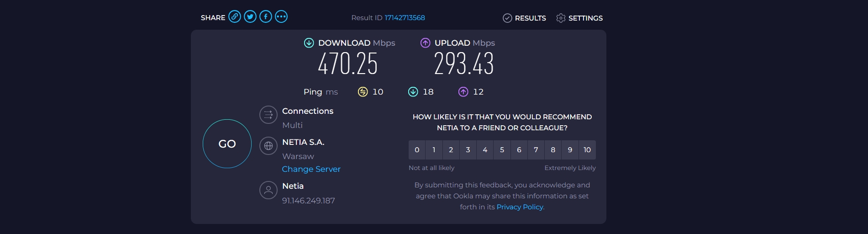Click the Connections multi icon
The height and width of the screenshot is (234, 868).
tap(268, 115)
